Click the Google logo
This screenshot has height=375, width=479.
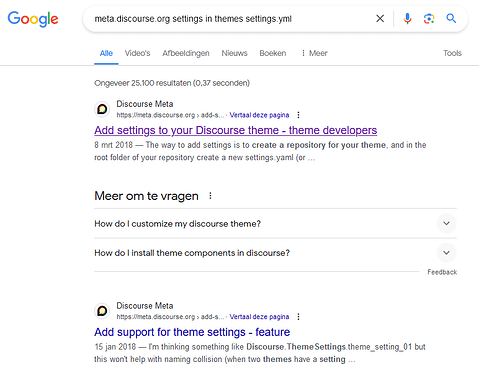pos(33,19)
